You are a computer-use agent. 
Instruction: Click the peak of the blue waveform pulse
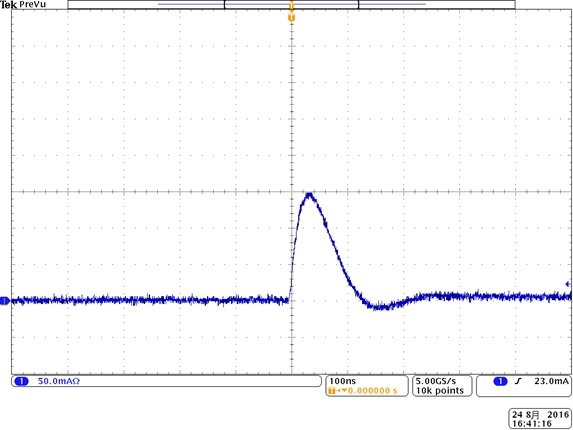(310, 194)
